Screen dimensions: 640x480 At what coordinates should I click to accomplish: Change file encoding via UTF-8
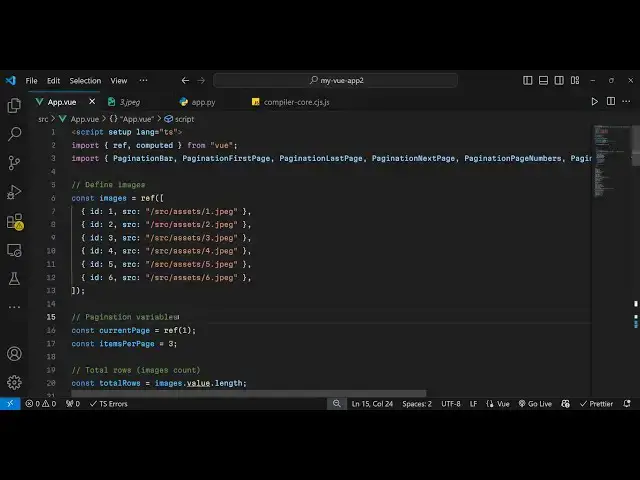click(451, 404)
